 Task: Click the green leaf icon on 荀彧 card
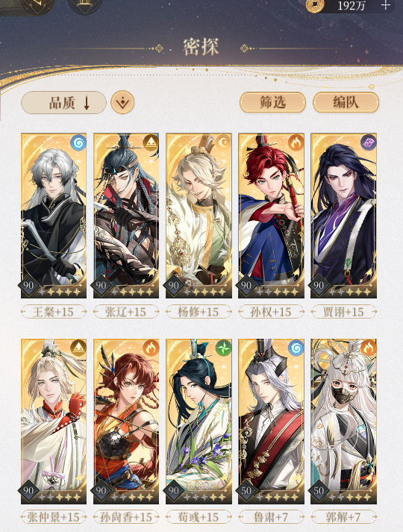pos(223,348)
